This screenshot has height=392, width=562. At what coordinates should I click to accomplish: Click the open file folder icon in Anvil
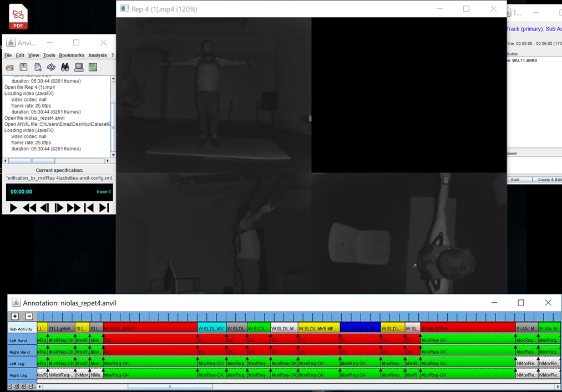[9, 67]
